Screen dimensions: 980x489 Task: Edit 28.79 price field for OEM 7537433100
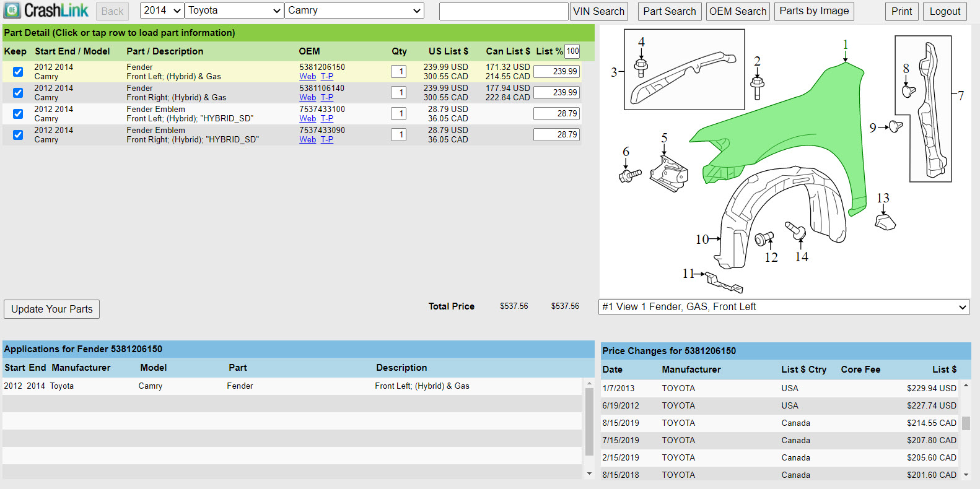tap(556, 114)
